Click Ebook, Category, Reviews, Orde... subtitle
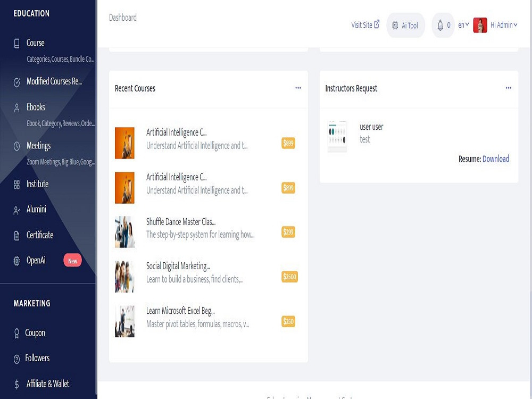This screenshot has width=532, height=399. 61,123
